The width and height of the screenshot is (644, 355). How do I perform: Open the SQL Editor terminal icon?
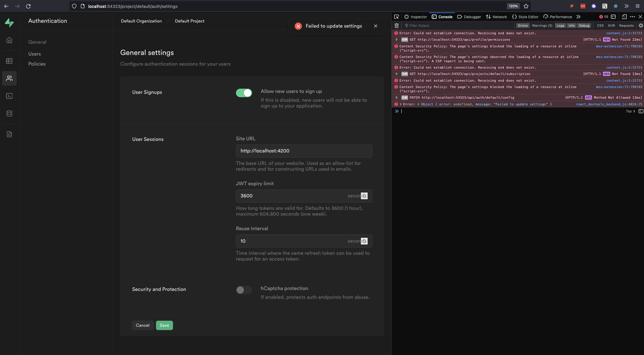point(9,96)
